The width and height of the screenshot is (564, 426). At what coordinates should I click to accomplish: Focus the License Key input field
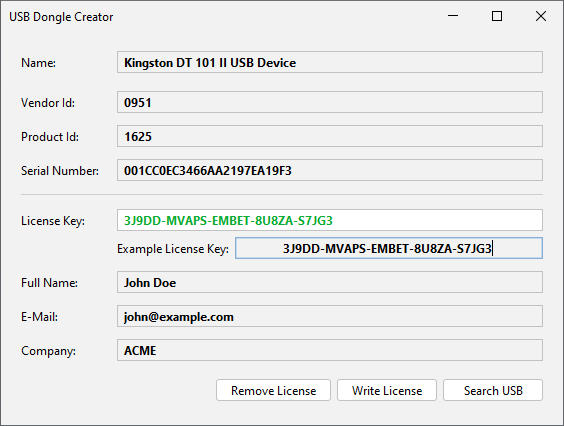click(330, 220)
